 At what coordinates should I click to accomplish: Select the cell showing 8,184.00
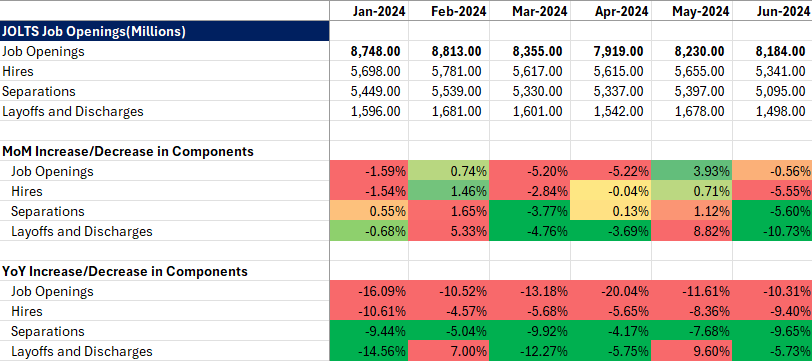[772, 51]
